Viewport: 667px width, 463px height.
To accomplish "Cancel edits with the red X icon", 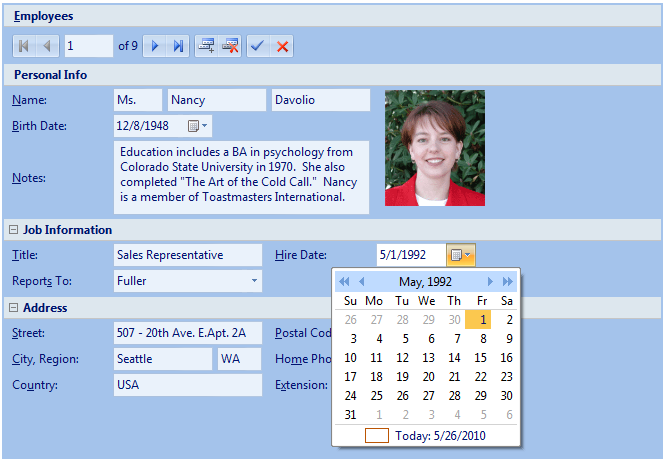I will click(283, 46).
